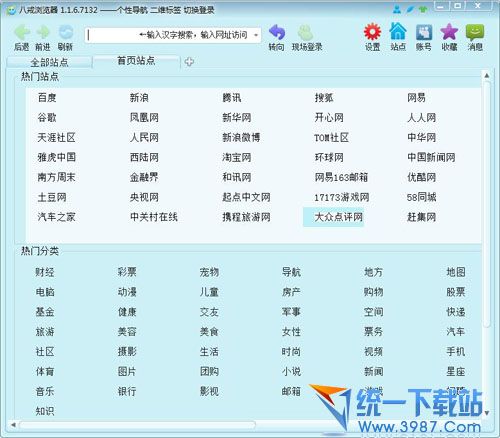Open the 网易 site link
The width and height of the screenshot is (500, 438).
coord(416,98)
